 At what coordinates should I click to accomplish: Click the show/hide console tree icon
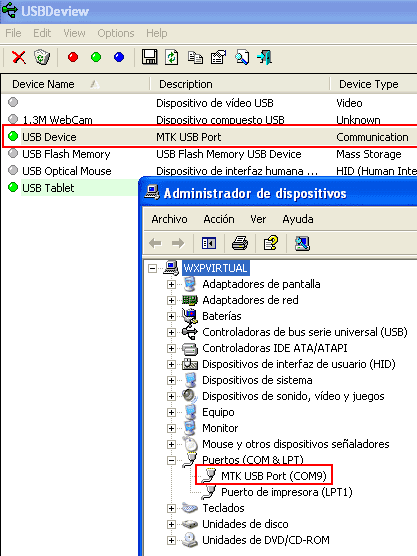tap(208, 243)
